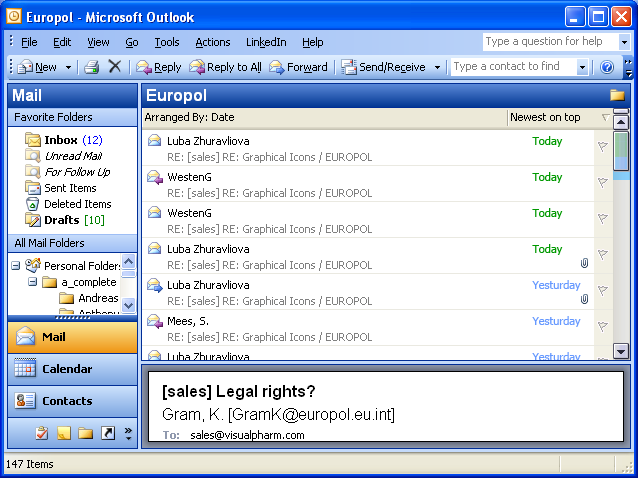638x478 pixels.
Task: Click the Delete X icon
Action: [x=115, y=66]
